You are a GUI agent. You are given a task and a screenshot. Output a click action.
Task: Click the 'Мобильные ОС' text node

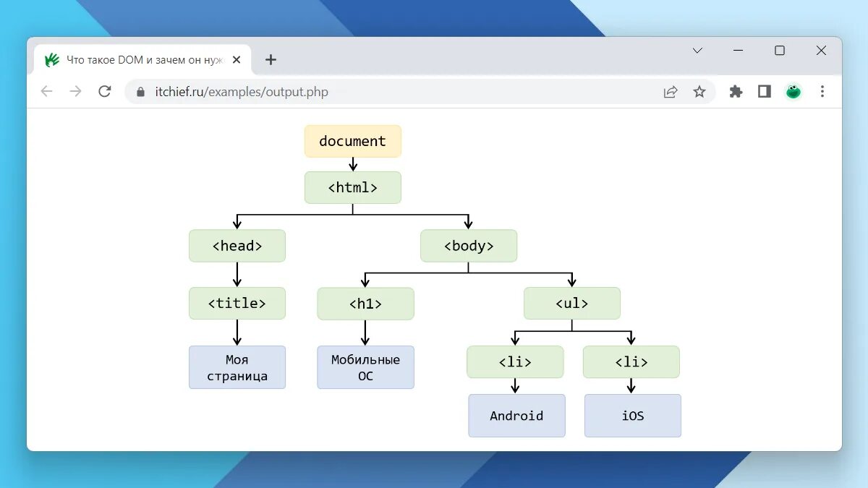point(366,367)
